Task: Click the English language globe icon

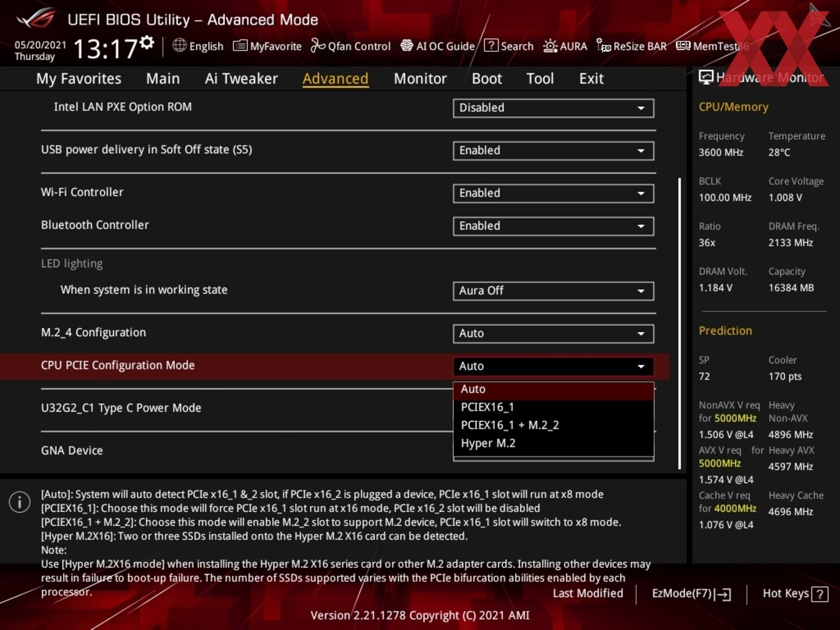Action: click(x=179, y=45)
